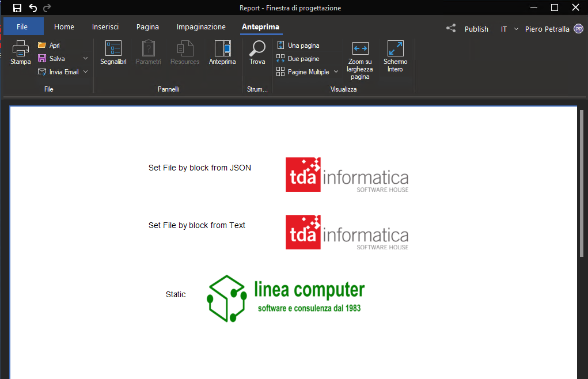Close the Report window

coord(576,7)
